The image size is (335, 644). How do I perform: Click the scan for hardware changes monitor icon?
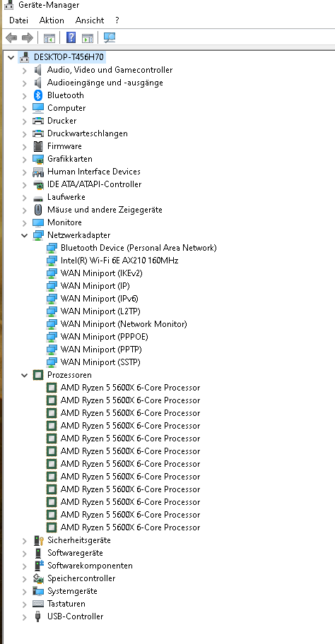pyautogui.click(x=109, y=38)
